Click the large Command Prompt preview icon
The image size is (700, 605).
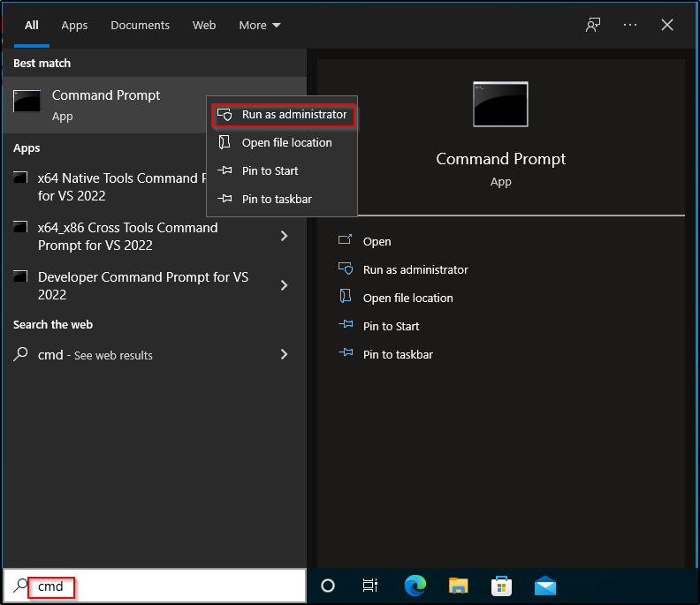coord(500,105)
